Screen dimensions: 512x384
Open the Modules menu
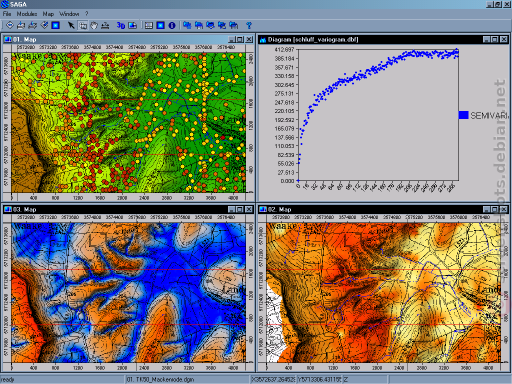pyautogui.click(x=27, y=14)
